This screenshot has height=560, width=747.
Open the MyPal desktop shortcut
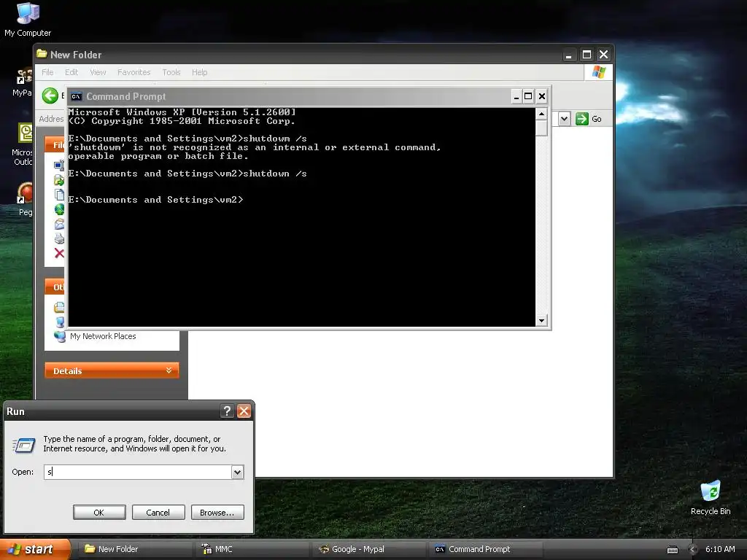(x=23, y=82)
